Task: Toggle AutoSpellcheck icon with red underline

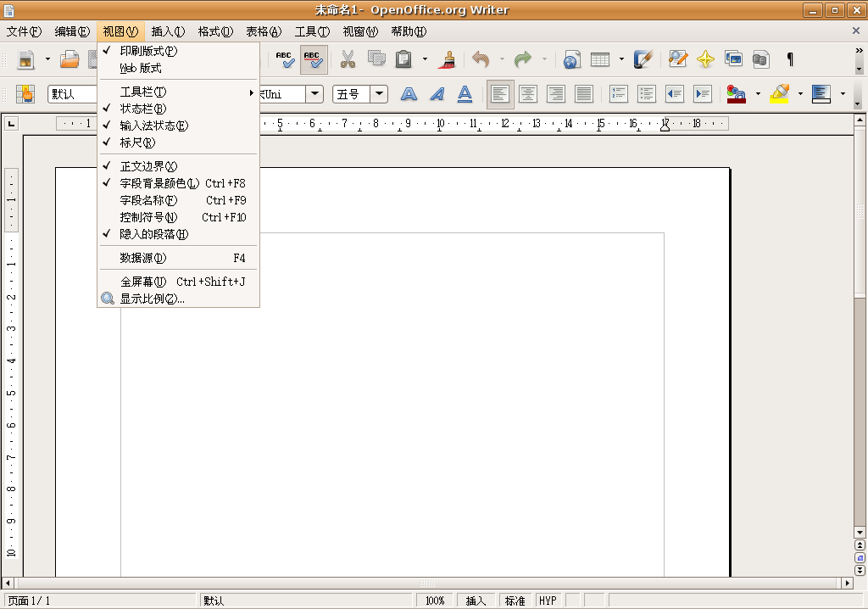Action: coord(314,59)
